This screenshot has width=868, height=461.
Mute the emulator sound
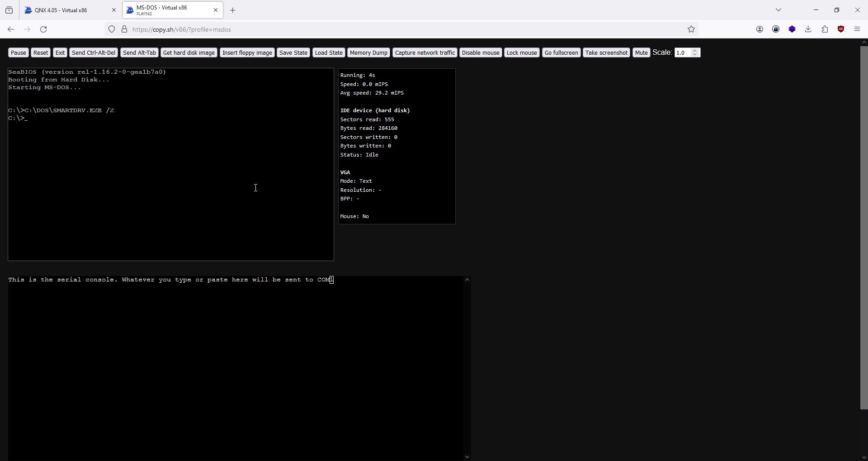641,53
